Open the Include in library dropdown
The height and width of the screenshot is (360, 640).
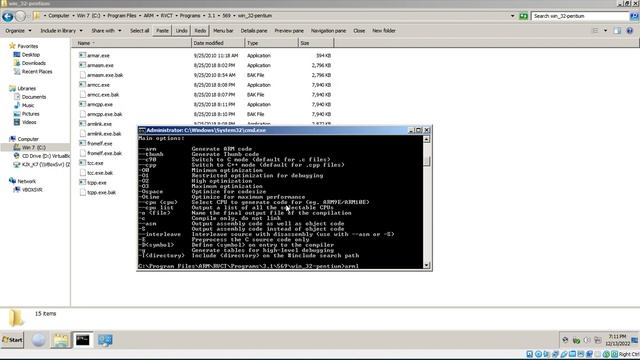61,31
